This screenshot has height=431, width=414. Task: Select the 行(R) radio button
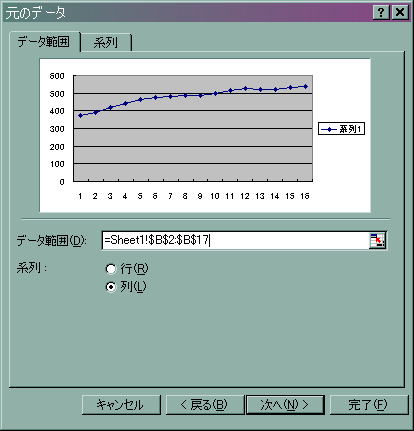click(111, 269)
